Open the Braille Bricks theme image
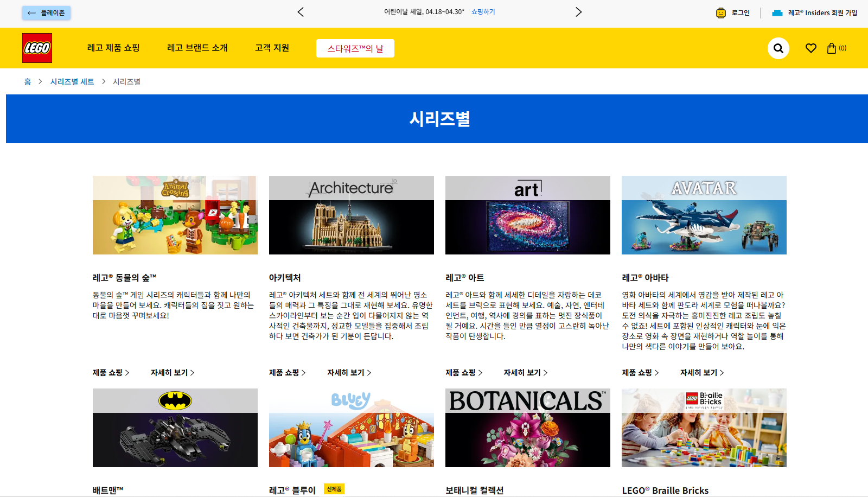868x497 pixels. tap(704, 428)
